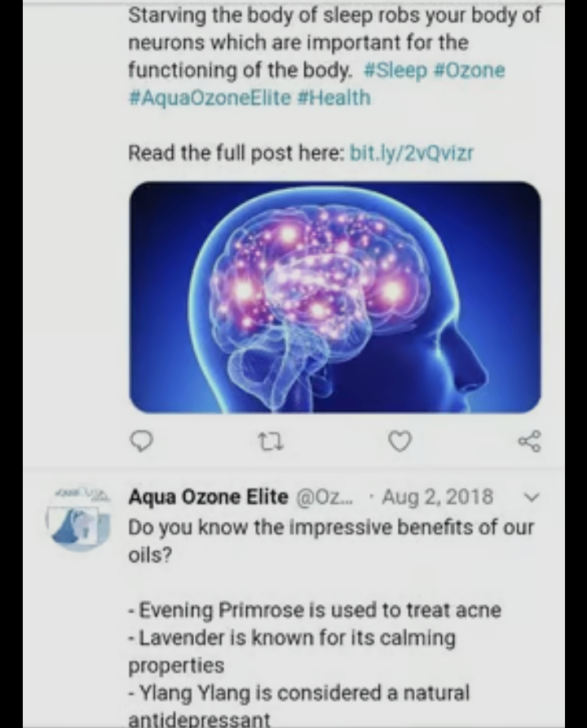Screen dimensions: 587x728
Task: Tap the Evening Primrose acne line
Action: click(315, 610)
